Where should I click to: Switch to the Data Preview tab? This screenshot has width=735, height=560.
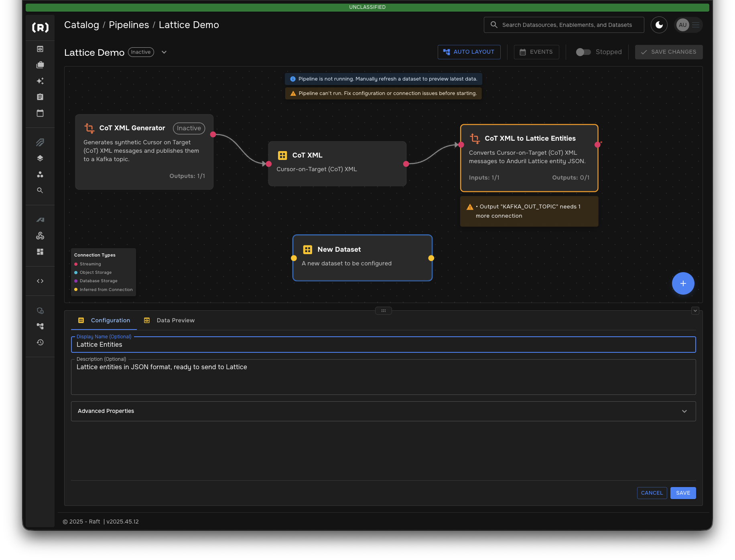(x=169, y=320)
